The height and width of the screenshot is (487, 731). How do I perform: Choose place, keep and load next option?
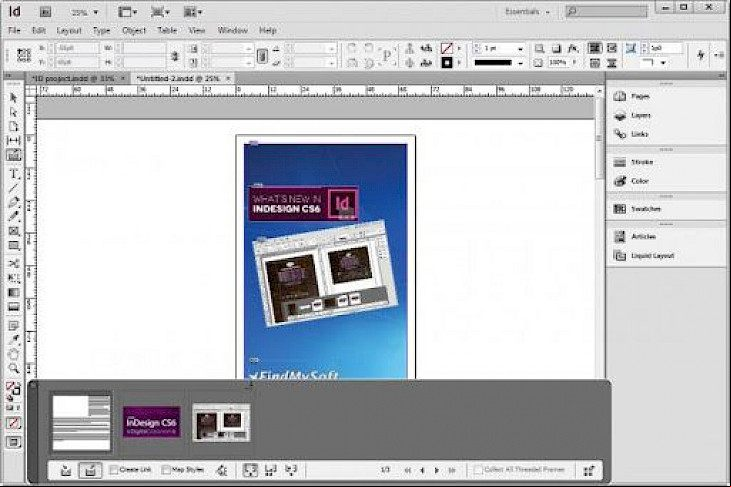[x=291, y=471]
